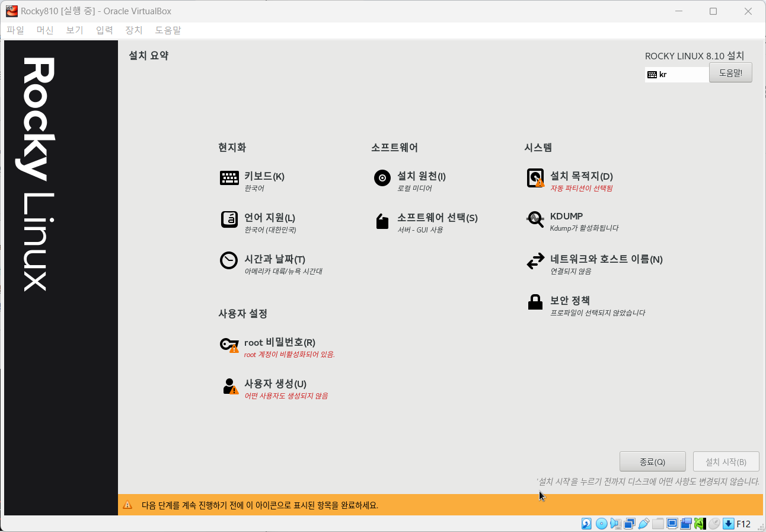Click the '한국어 (대한민국)' language text
This screenshot has height=532, width=766.
270,230
